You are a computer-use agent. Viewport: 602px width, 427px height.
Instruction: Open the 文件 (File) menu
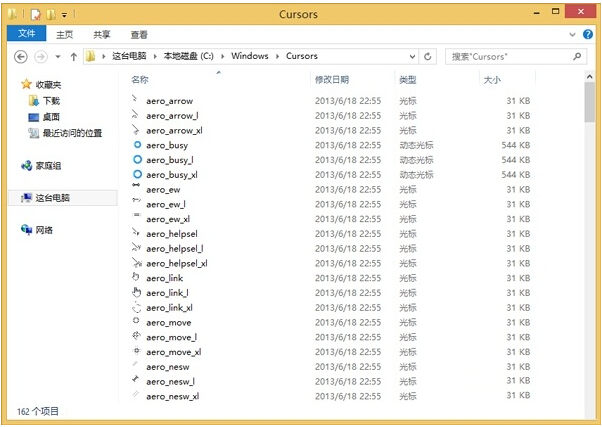(x=26, y=35)
